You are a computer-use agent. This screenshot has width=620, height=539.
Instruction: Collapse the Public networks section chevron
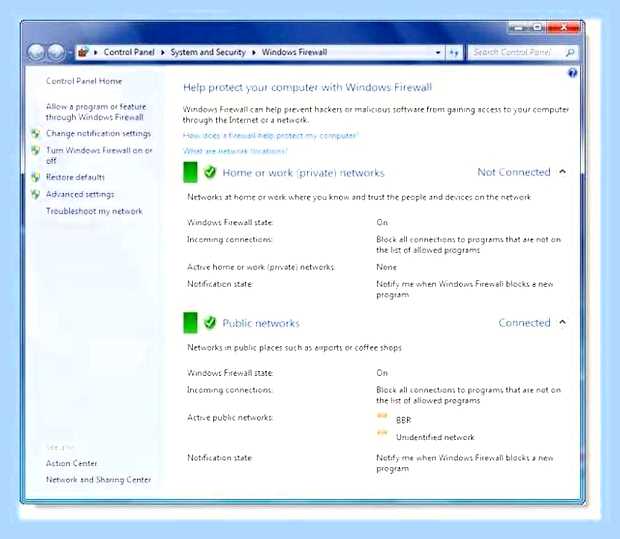pos(562,323)
